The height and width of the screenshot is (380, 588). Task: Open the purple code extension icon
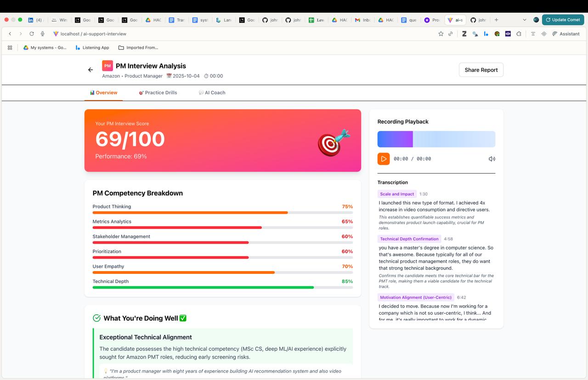[508, 34]
